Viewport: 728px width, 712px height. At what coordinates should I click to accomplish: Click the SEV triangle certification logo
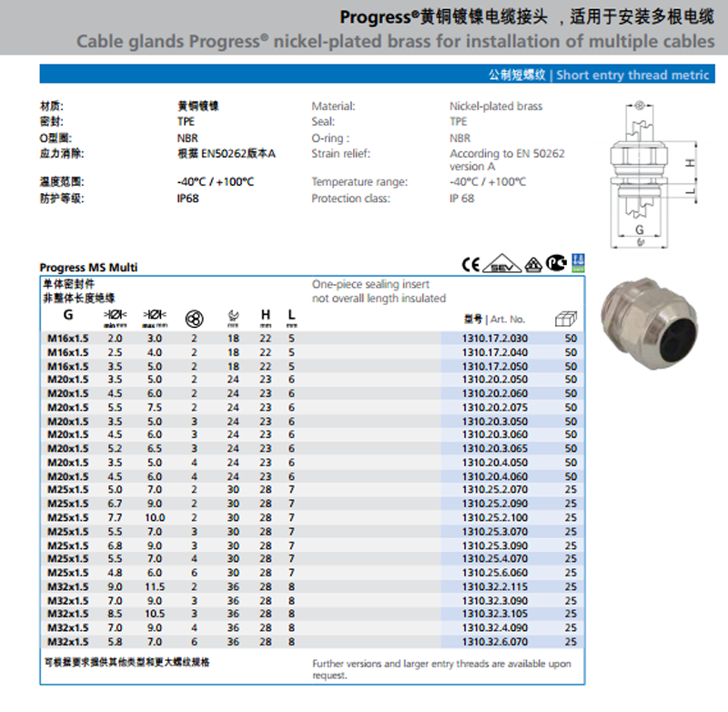click(x=500, y=265)
